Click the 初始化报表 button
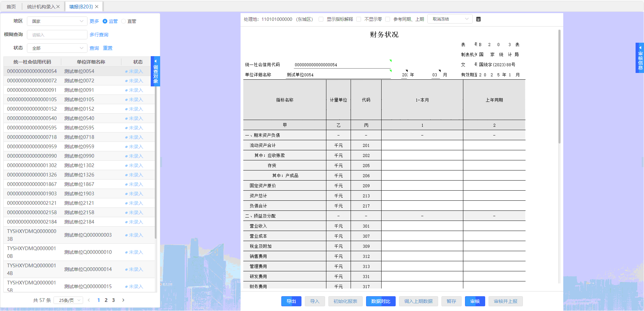Viewport: 644px width, 311px height. (346, 301)
